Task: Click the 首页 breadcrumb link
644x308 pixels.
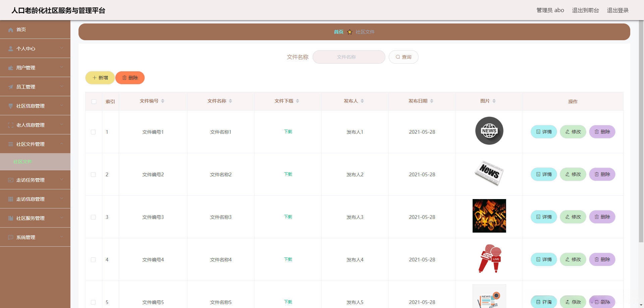Action: [x=338, y=32]
